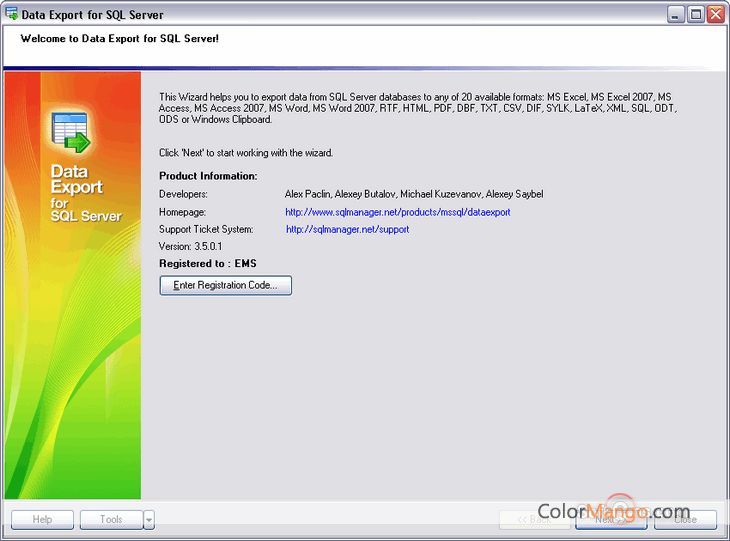The image size is (730, 541).
Task: Click the Next button to continue
Action: tap(611, 520)
